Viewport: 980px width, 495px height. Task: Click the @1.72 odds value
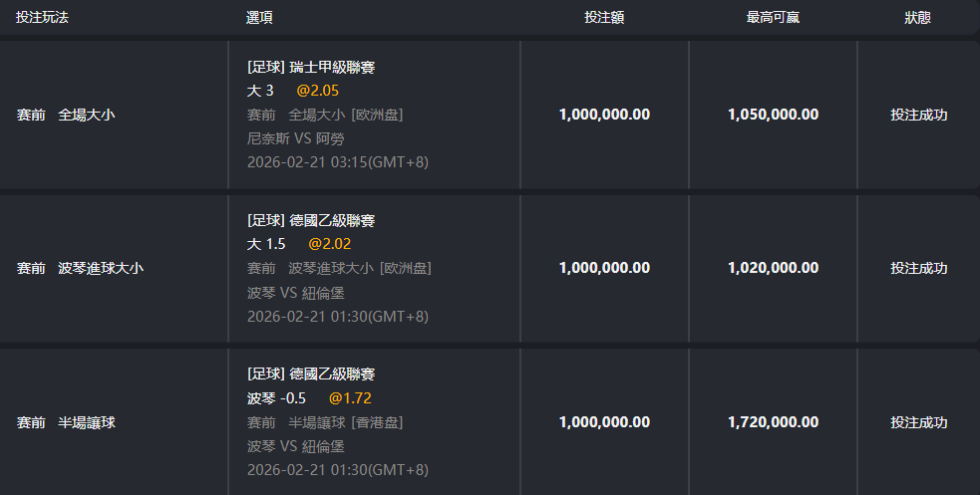coord(350,398)
